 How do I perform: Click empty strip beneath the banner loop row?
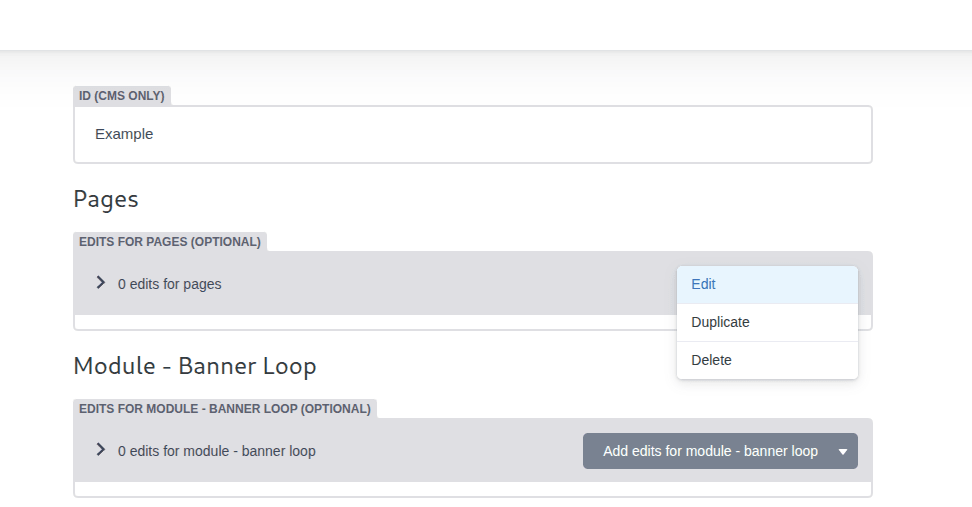(473, 489)
